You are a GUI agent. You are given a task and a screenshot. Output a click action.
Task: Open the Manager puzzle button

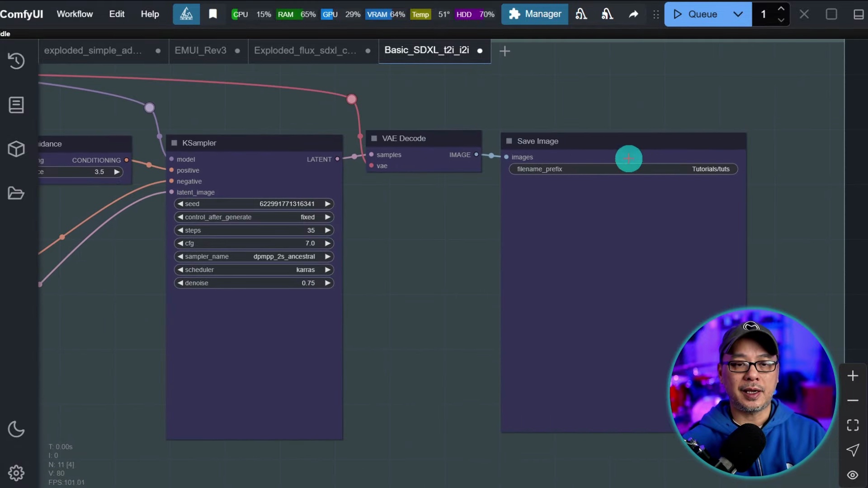pos(535,14)
